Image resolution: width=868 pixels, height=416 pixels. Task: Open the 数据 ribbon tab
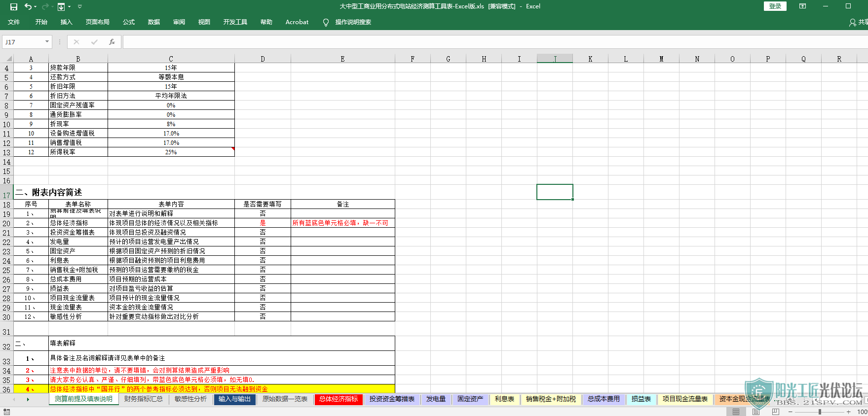tap(154, 22)
